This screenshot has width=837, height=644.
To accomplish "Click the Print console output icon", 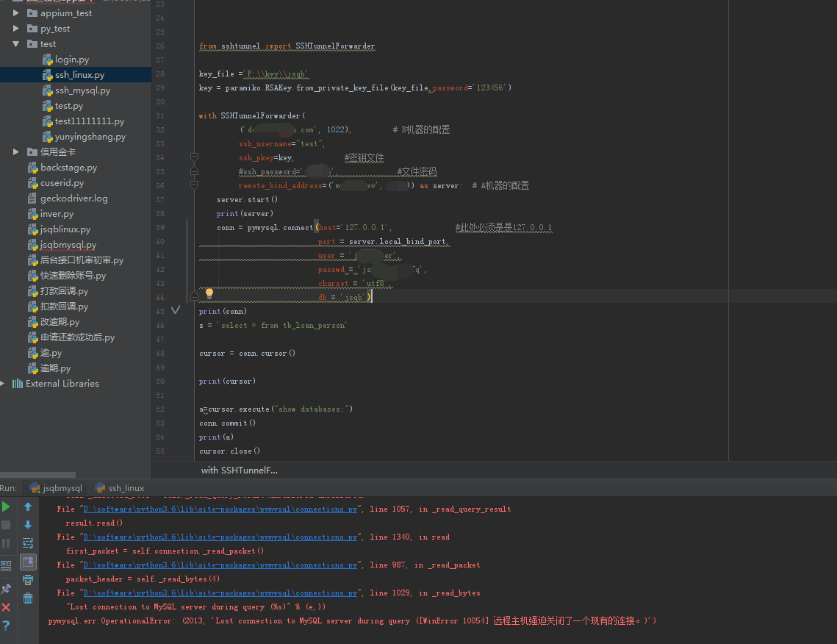I will pyautogui.click(x=28, y=580).
